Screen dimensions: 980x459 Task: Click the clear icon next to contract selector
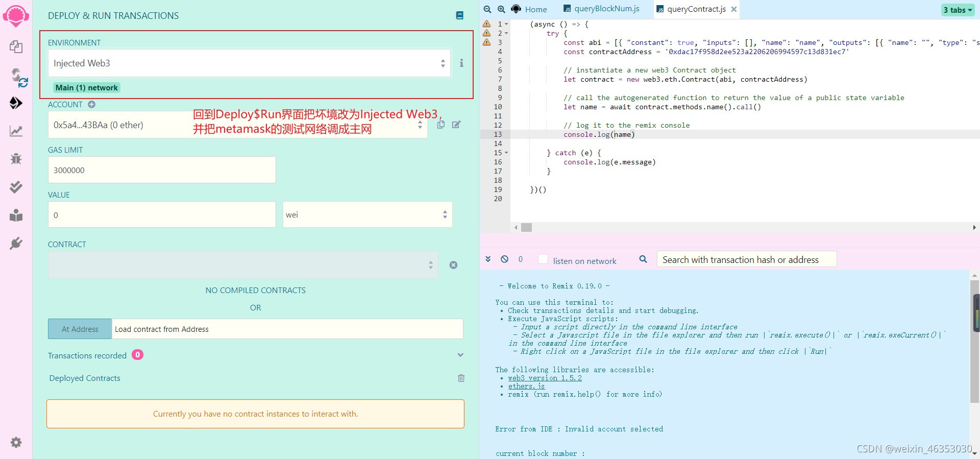tap(453, 265)
